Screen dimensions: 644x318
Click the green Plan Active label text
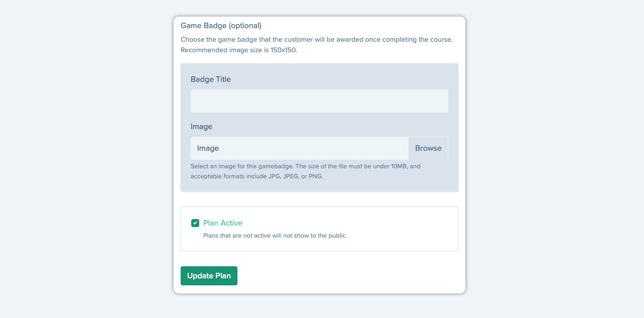(223, 223)
